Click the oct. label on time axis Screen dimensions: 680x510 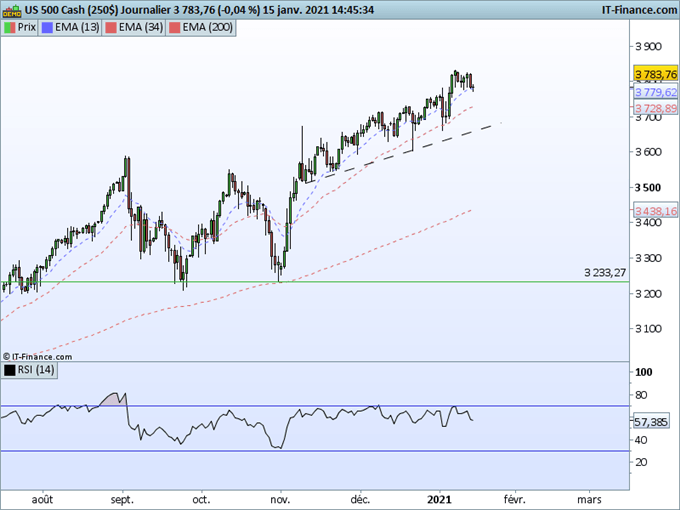coord(201,500)
